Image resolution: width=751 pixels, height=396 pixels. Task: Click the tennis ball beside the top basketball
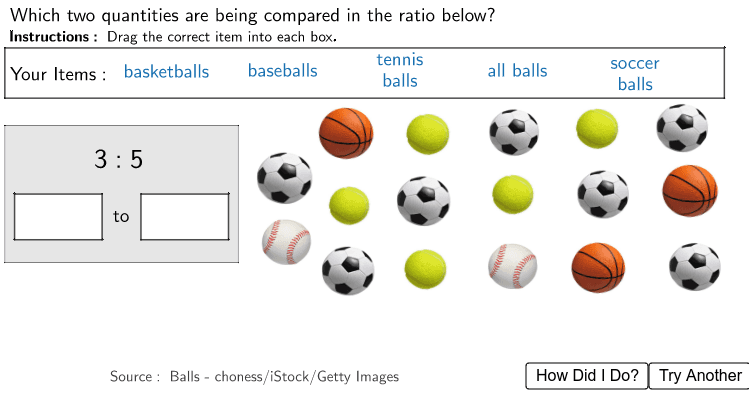click(x=428, y=134)
